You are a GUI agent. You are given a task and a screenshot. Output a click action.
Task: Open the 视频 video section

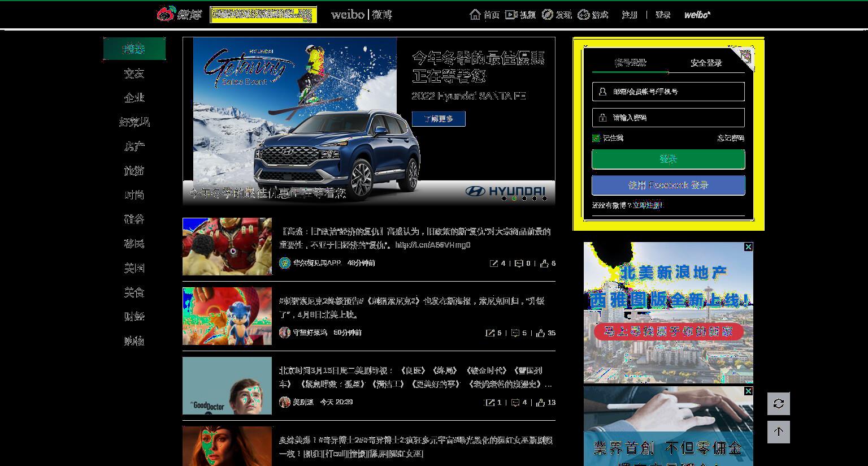click(520, 15)
